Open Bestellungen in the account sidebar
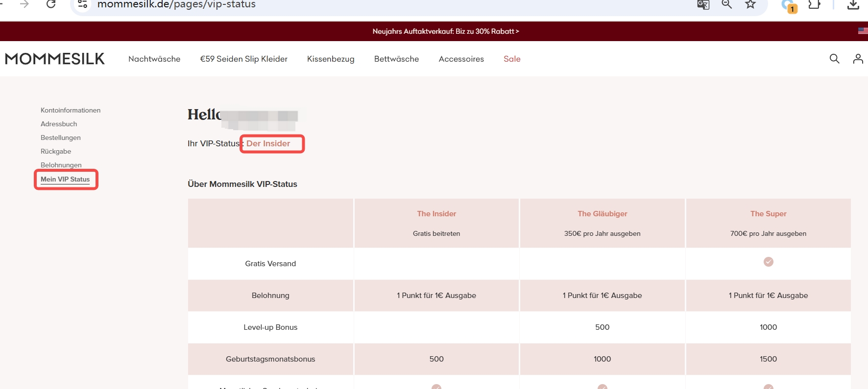This screenshot has height=389, width=868. point(61,137)
